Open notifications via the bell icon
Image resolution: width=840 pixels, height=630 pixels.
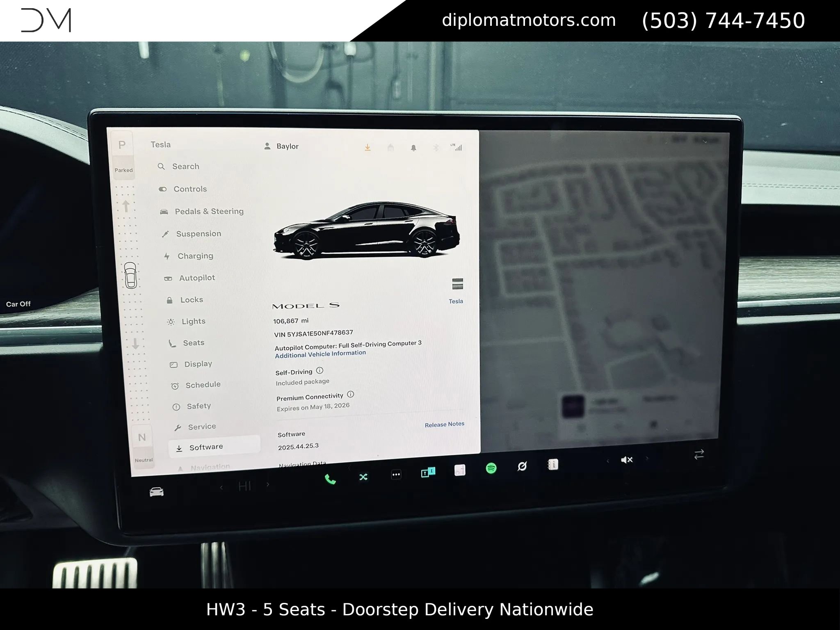tap(413, 148)
